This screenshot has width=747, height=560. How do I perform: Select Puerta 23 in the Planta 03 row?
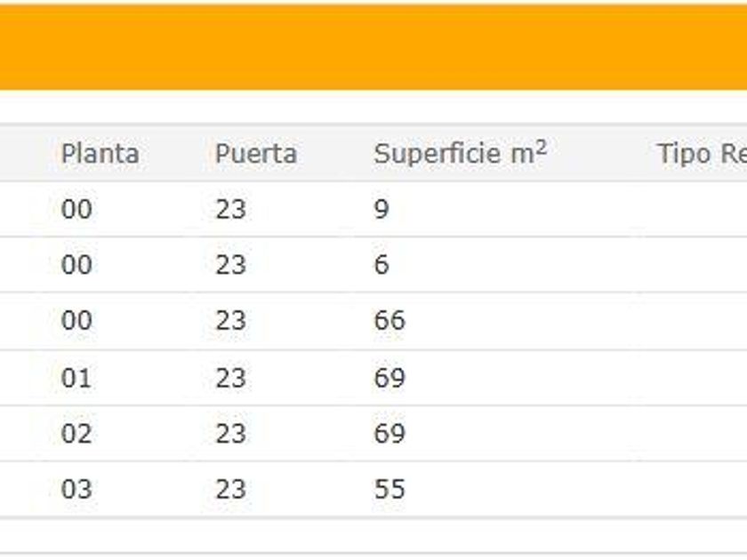click(230, 489)
